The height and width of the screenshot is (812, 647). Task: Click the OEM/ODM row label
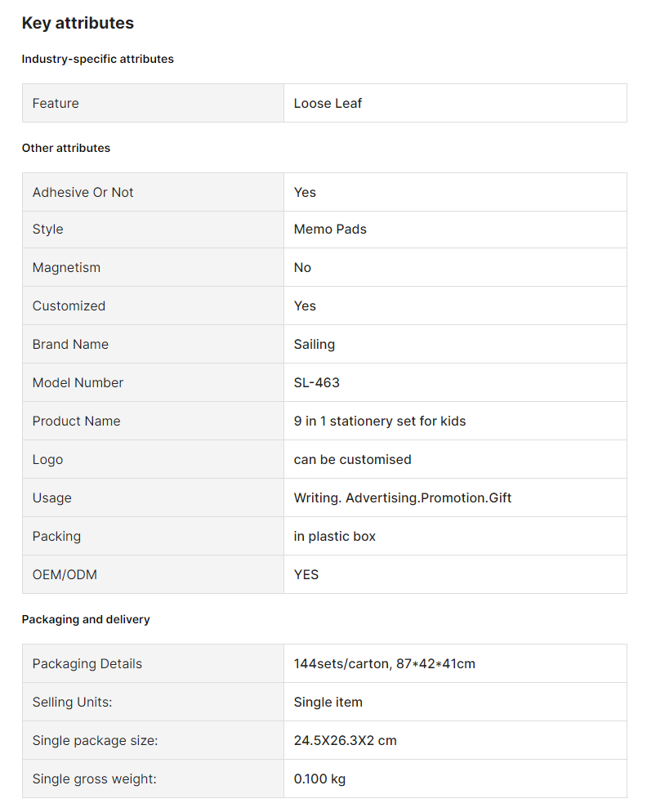click(65, 575)
